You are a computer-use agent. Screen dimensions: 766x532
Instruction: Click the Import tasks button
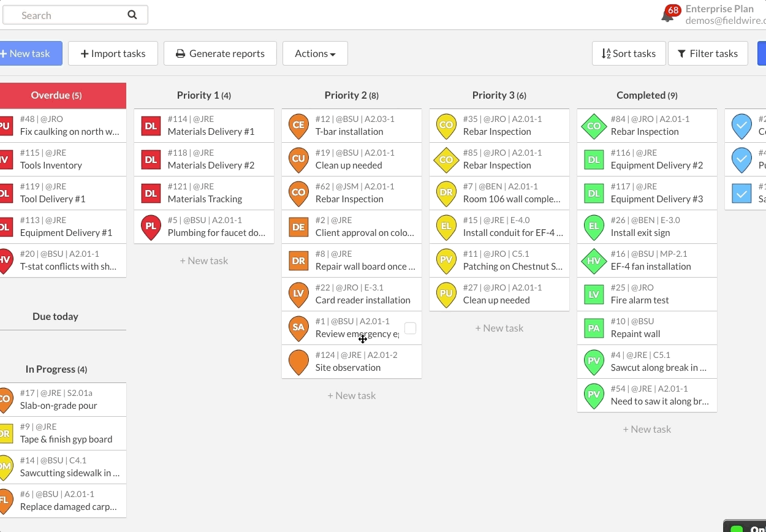(x=113, y=53)
